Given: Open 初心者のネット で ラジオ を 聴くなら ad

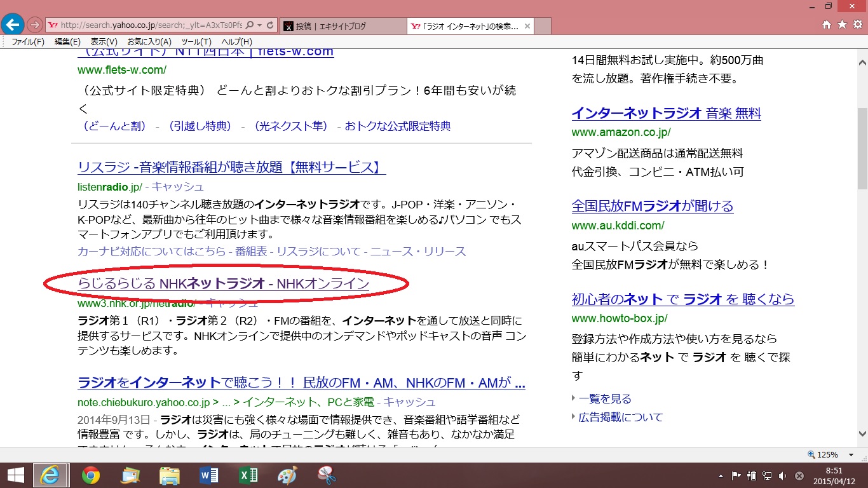Looking at the screenshot, I should point(683,299).
